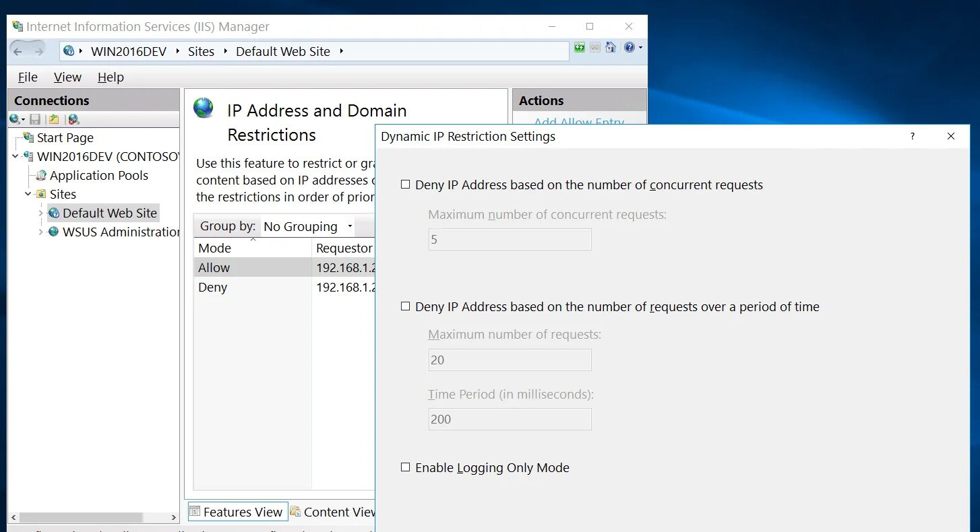Collapse the Sites node

[x=28, y=194]
